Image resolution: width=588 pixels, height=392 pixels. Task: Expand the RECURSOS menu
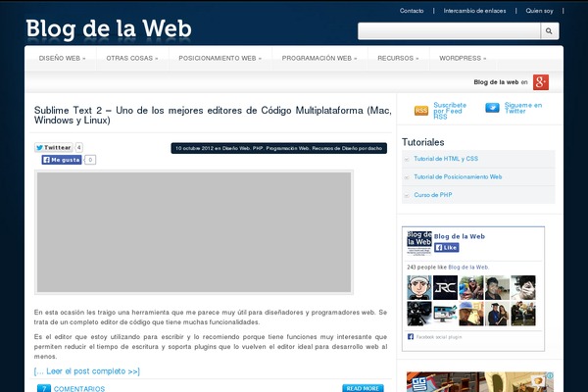pyautogui.click(x=398, y=58)
